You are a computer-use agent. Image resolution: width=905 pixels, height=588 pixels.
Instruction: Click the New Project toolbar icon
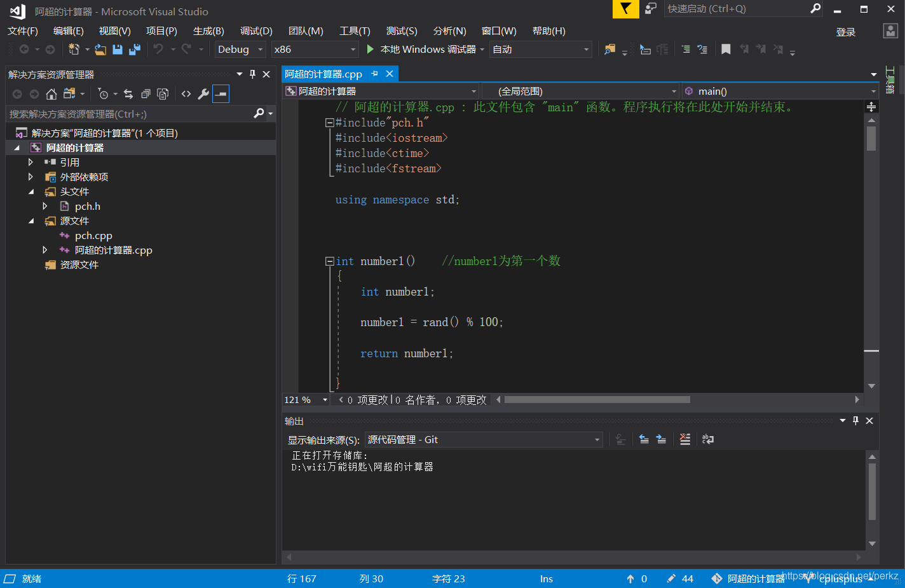(x=74, y=50)
